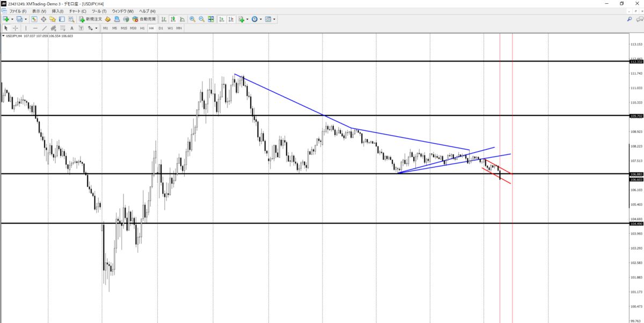Open the chat bubbles icon at top right
The width and height of the screenshot is (644, 323).
click(x=639, y=19)
